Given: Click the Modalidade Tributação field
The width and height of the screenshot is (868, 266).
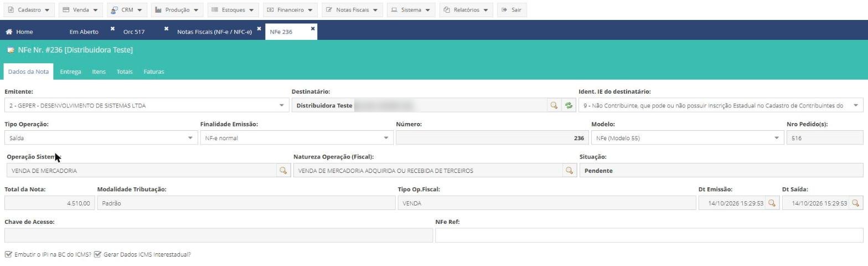Looking at the screenshot, I should click(246, 203).
